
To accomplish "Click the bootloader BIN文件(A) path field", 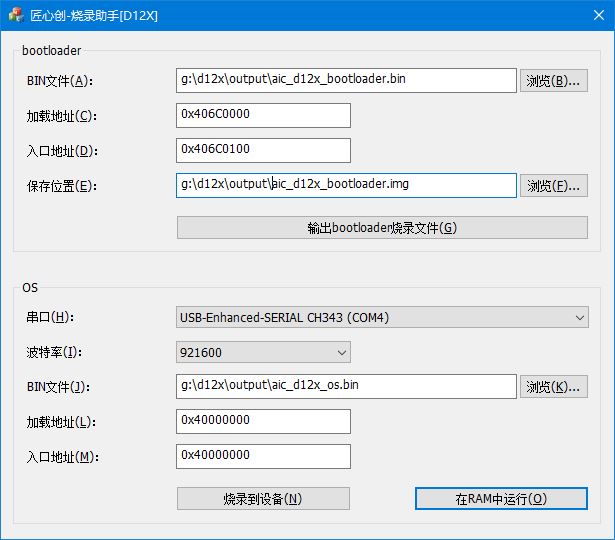I will [346, 80].
